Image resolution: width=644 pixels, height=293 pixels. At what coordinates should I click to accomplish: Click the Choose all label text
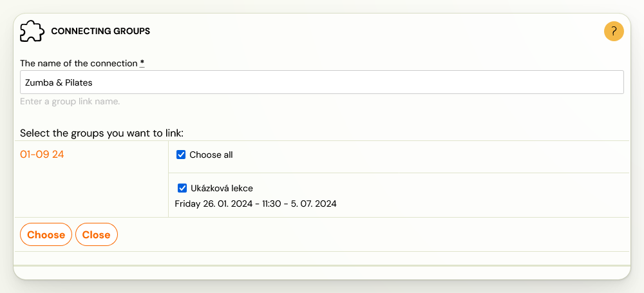(x=211, y=155)
